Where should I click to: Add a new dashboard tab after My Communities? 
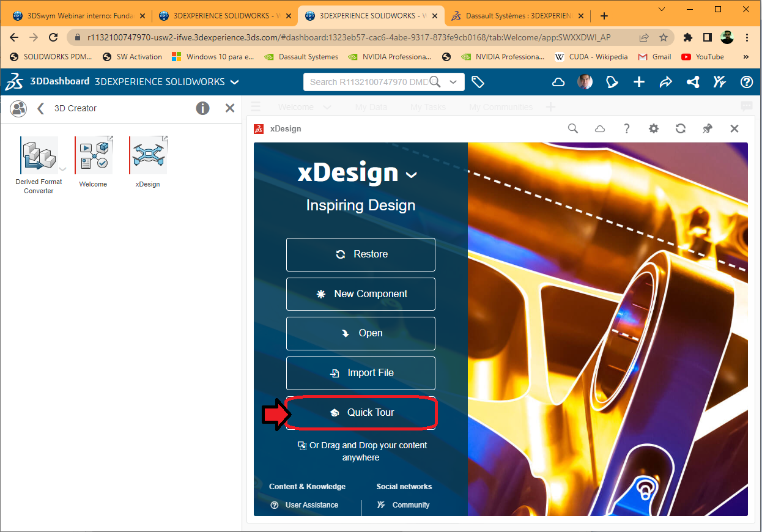(550, 107)
